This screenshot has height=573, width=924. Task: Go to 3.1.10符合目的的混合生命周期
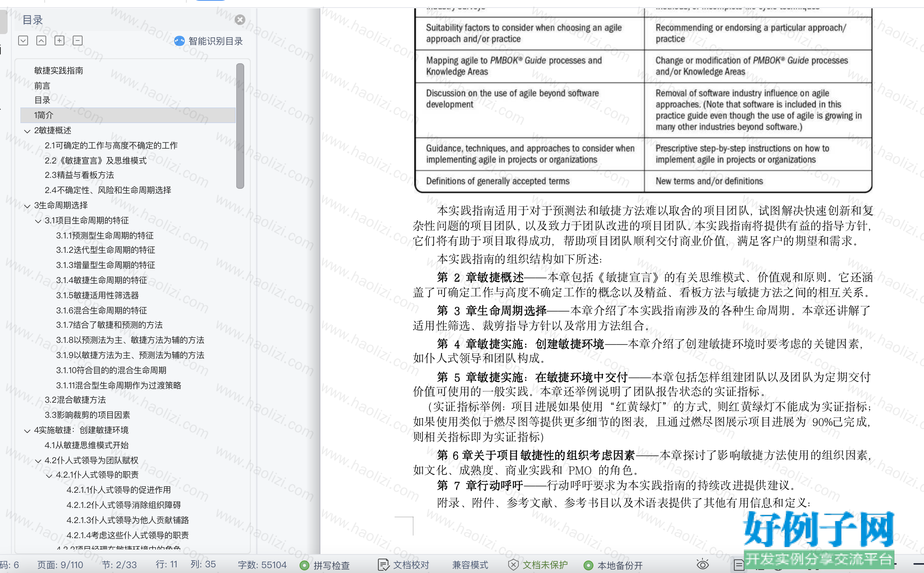click(111, 370)
